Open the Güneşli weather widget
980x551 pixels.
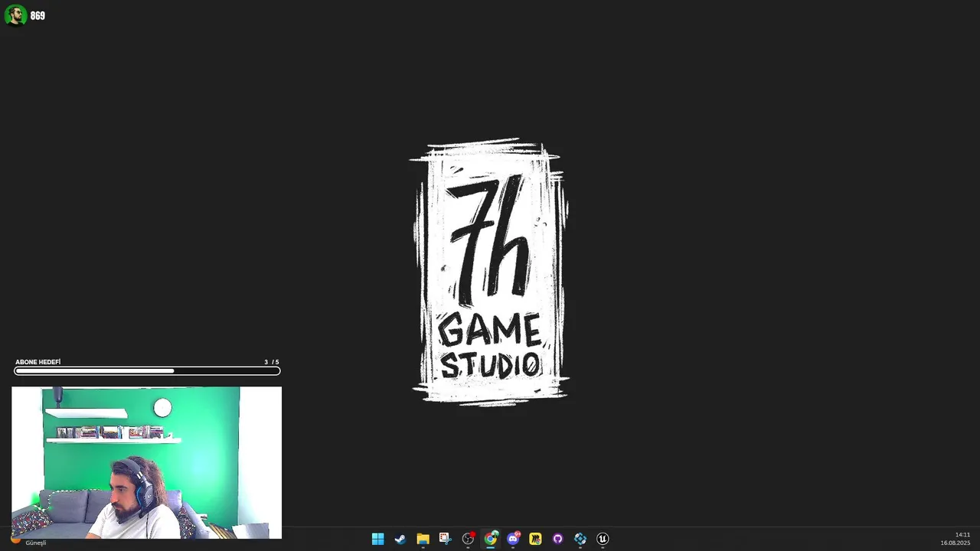point(29,542)
